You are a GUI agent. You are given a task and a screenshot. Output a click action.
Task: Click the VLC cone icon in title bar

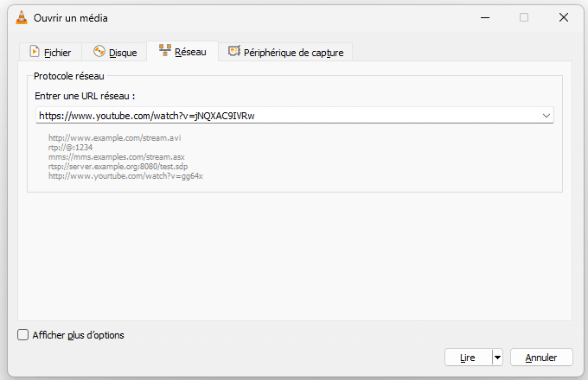pos(22,17)
